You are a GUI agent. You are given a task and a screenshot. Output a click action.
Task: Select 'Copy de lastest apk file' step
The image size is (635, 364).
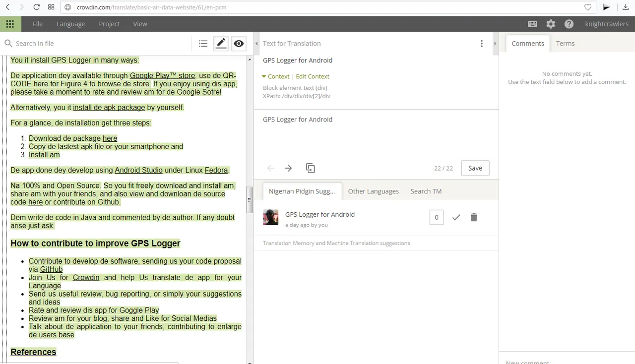pos(106,146)
